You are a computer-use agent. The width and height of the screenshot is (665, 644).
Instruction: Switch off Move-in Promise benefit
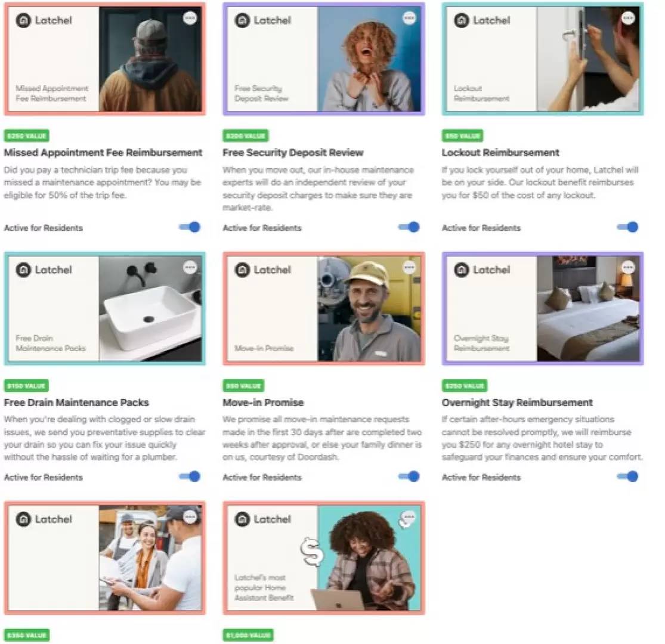pyautogui.click(x=409, y=476)
